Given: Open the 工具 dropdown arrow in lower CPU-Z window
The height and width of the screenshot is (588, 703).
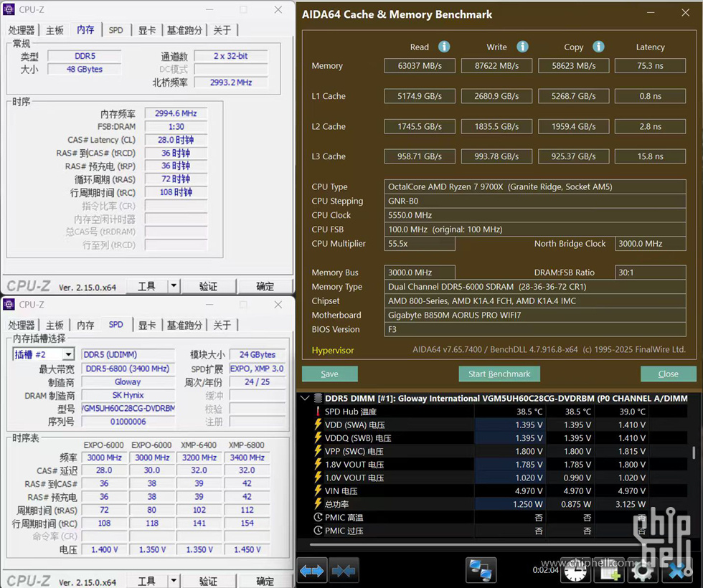Looking at the screenshot, I should click(174, 581).
